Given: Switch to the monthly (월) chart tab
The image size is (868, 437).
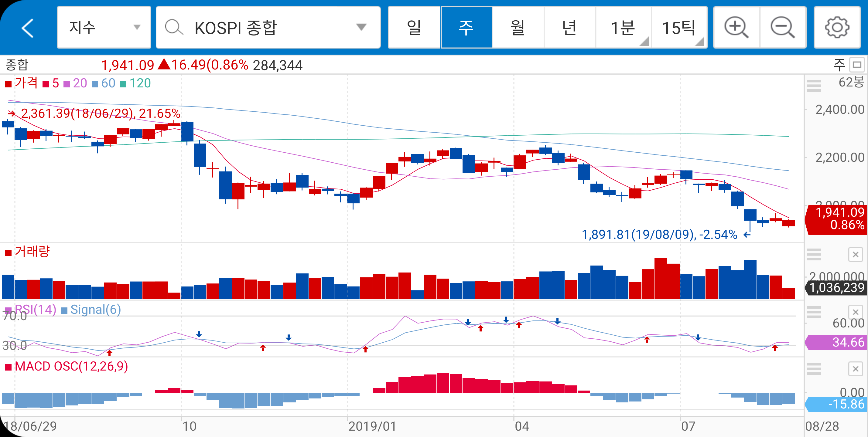Looking at the screenshot, I should 518,28.
